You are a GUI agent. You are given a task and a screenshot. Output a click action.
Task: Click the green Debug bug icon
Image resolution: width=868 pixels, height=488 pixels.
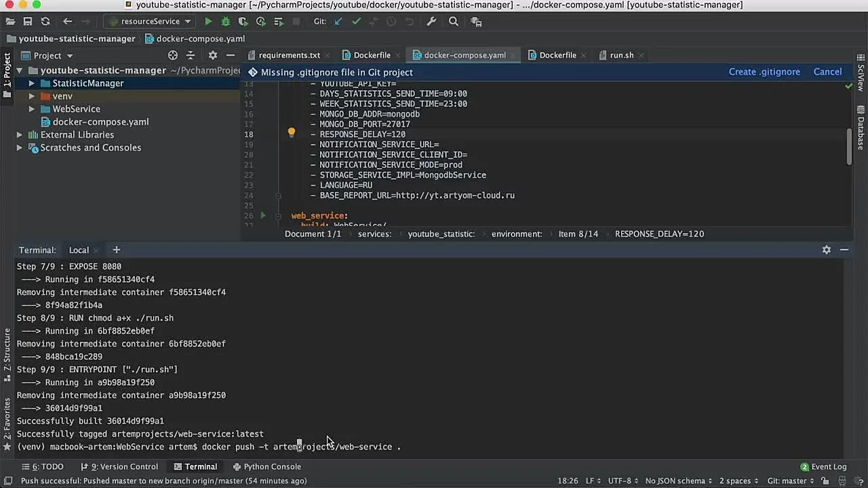coord(226,22)
